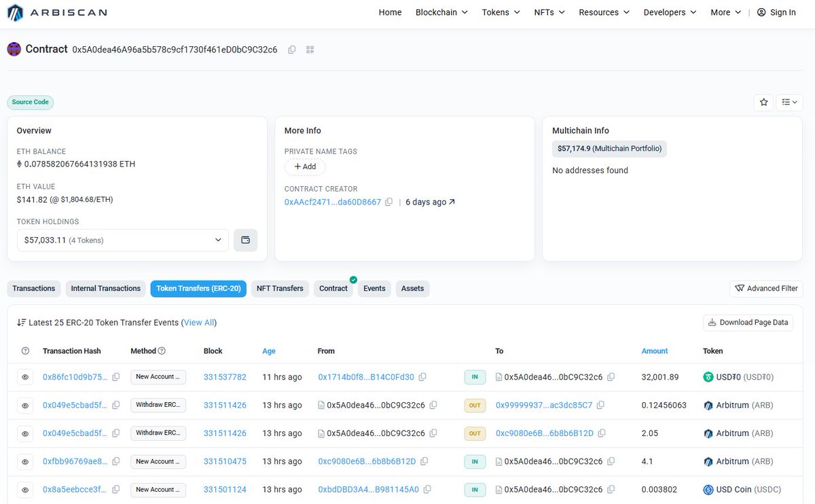815x504 pixels.
Task: Click the Method column help icon
Action: click(x=162, y=351)
